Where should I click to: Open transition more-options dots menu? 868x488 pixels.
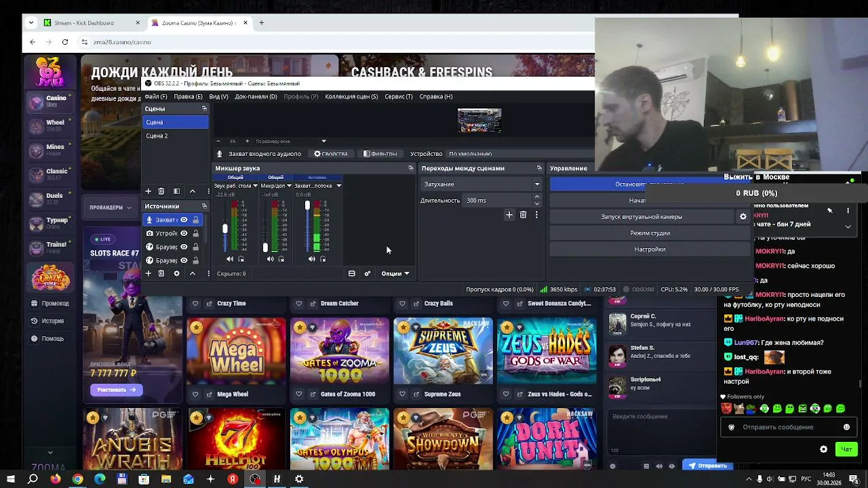point(536,215)
